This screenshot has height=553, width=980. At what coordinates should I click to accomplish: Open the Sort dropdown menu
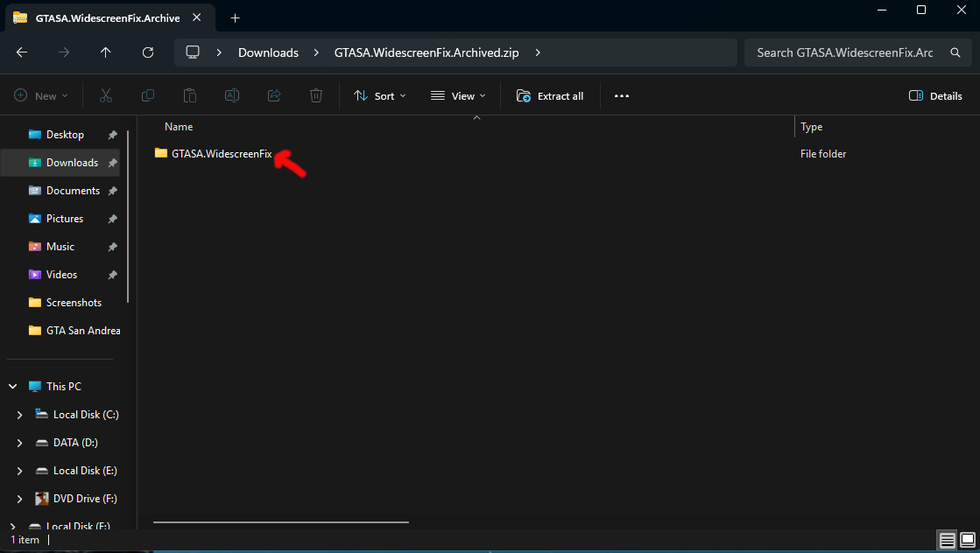pyautogui.click(x=380, y=95)
